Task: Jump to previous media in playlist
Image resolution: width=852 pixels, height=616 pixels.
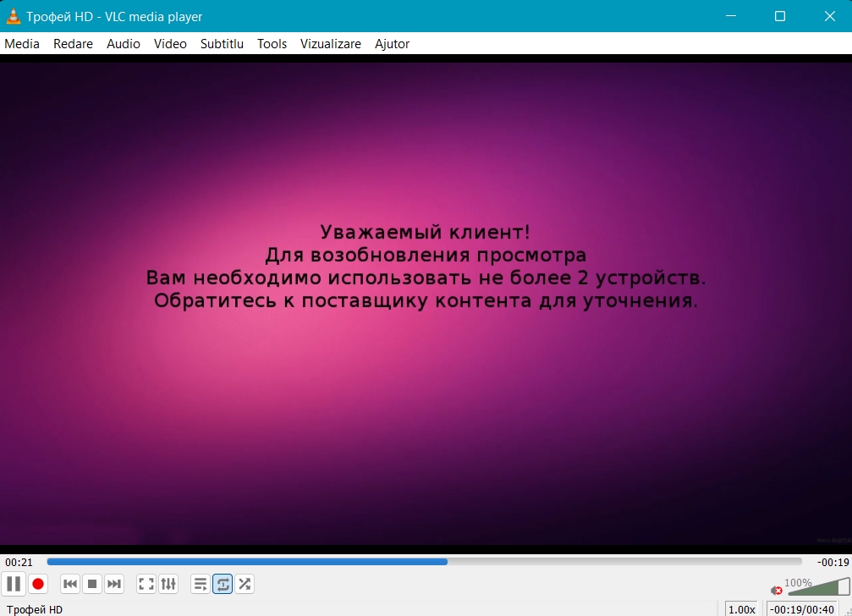Action: [70, 584]
